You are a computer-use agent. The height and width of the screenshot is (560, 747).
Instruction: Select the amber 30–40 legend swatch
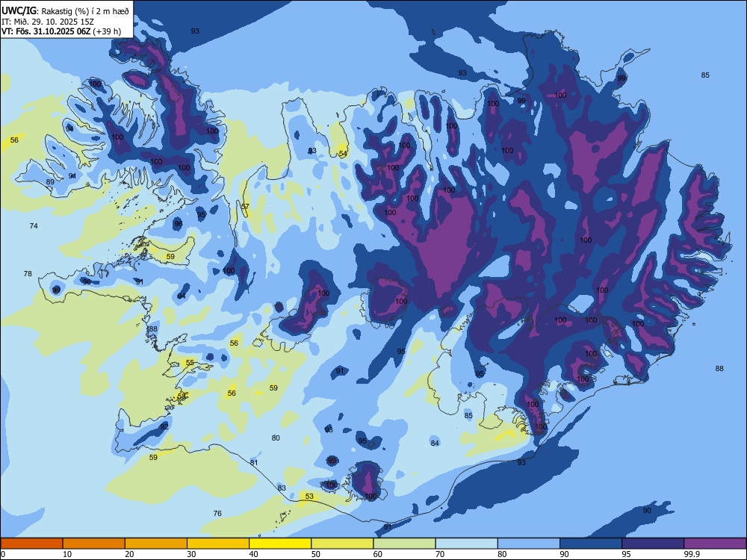pyautogui.click(x=218, y=544)
